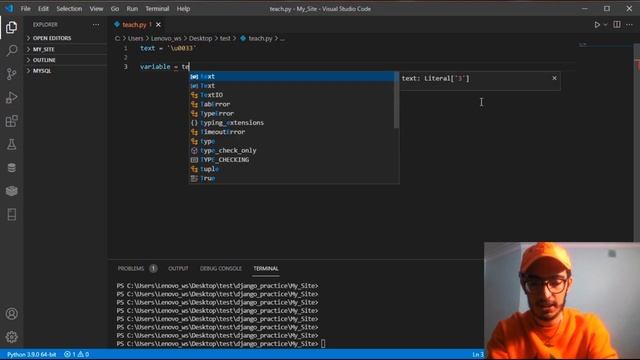Expand the MYSQL section

click(x=65, y=71)
